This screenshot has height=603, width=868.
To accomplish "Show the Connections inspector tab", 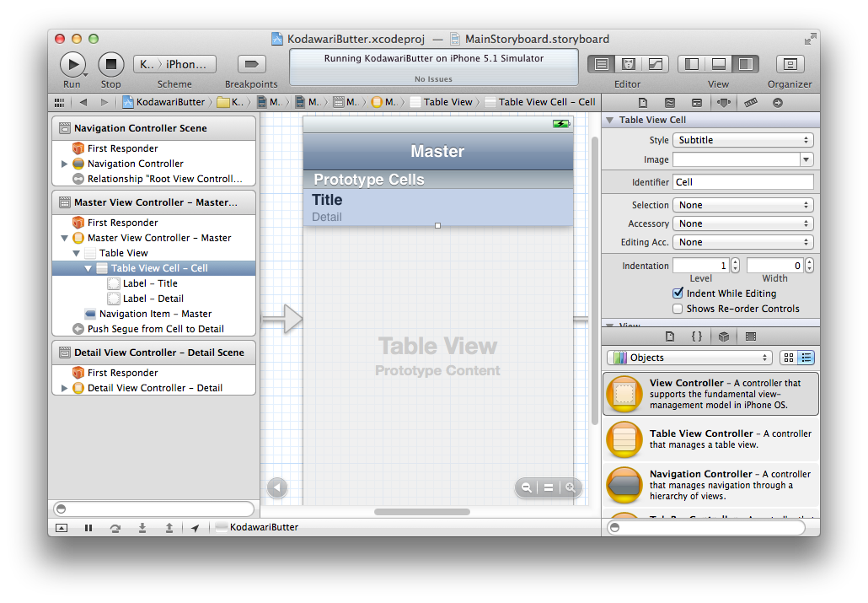I will click(x=778, y=103).
